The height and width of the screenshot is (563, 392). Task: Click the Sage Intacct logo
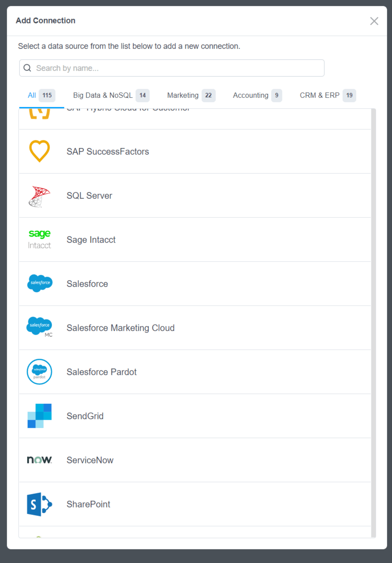click(x=39, y=239)
